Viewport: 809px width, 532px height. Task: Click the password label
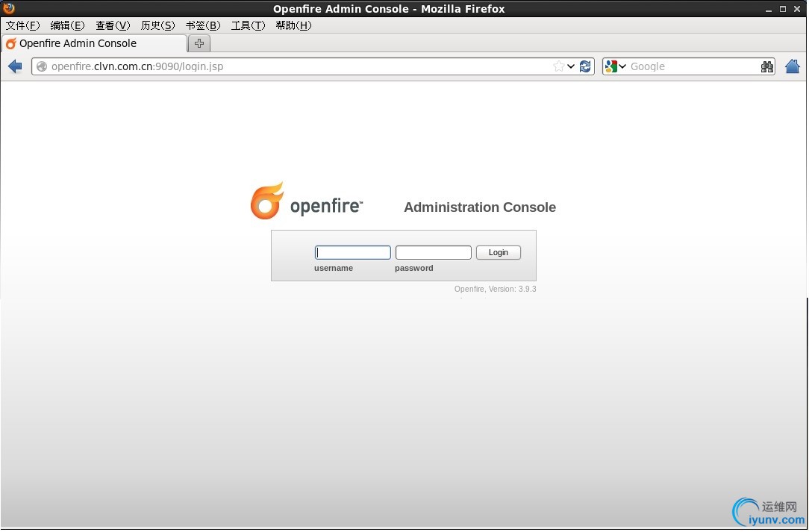(x=413, y=268)
